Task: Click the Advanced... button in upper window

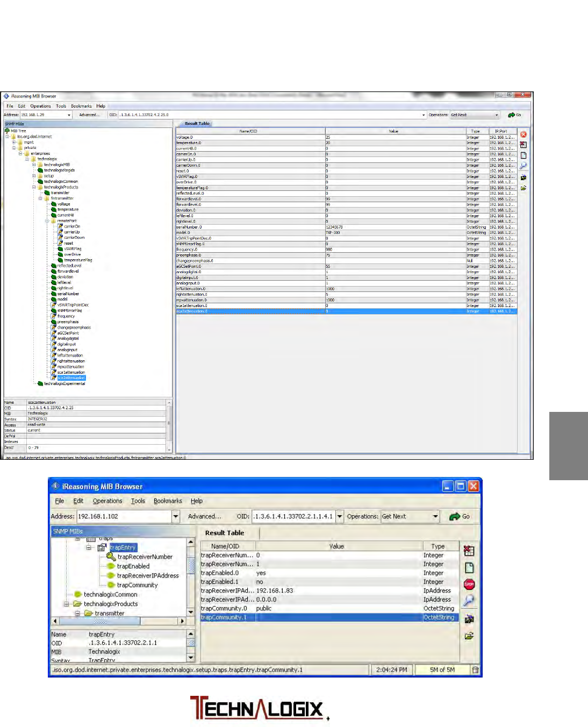Action: (89, 115)
